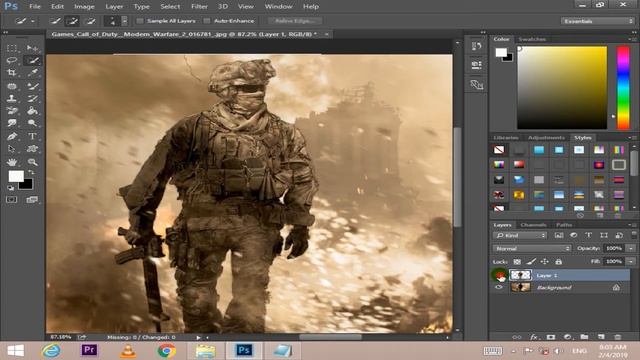This screenshot has width=640, height=360.
Task: Open tool preset picker arrow
Action: 33,21
